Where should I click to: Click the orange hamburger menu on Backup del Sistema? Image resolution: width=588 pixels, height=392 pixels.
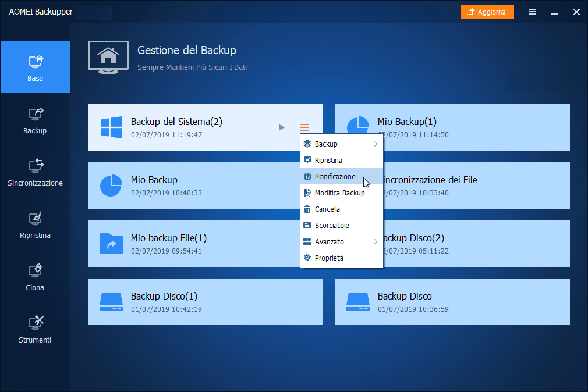click(304, 127)
